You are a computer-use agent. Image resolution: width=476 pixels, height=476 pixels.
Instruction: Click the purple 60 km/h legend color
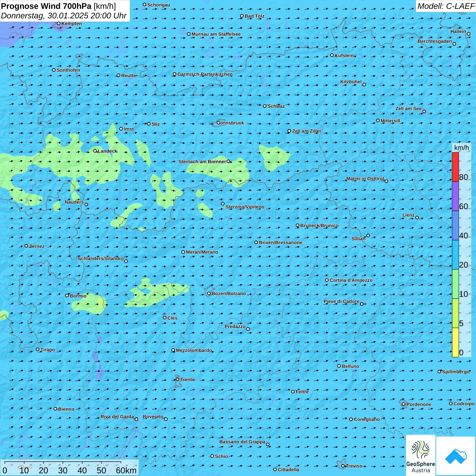(x=455, y=196)
